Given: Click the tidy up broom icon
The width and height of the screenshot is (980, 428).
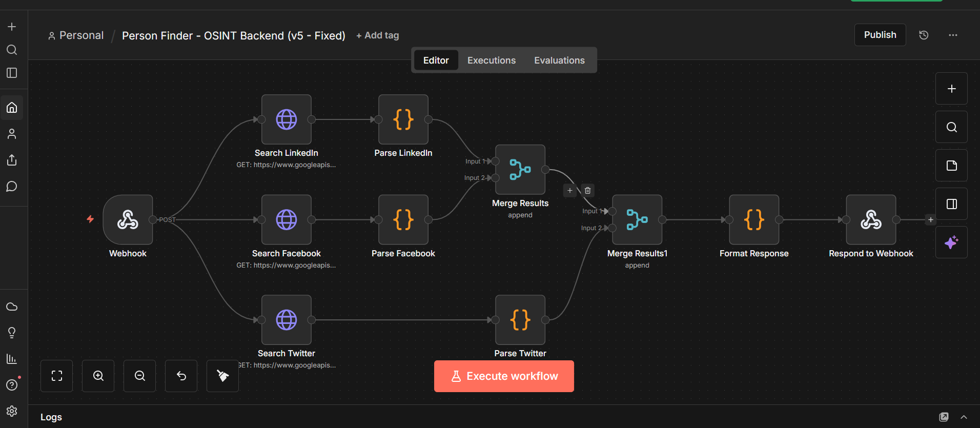Looking at the screenshot, I should 223,376.
